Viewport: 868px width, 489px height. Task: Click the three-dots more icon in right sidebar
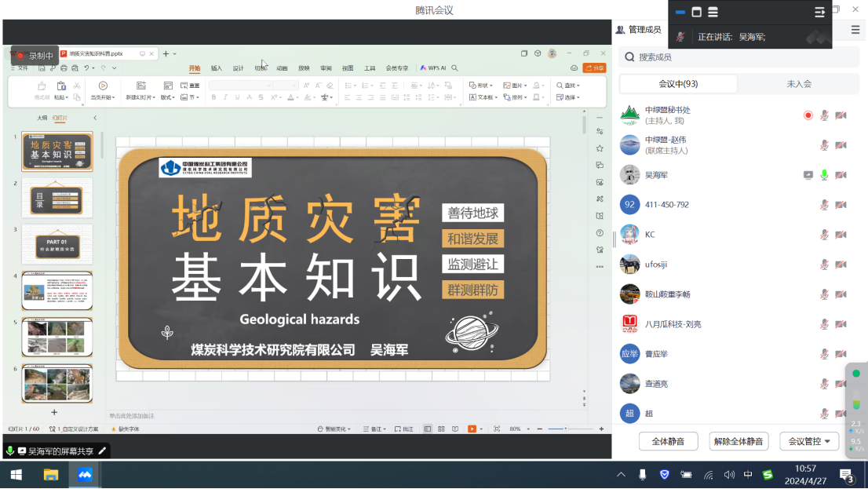coord(600,267)
